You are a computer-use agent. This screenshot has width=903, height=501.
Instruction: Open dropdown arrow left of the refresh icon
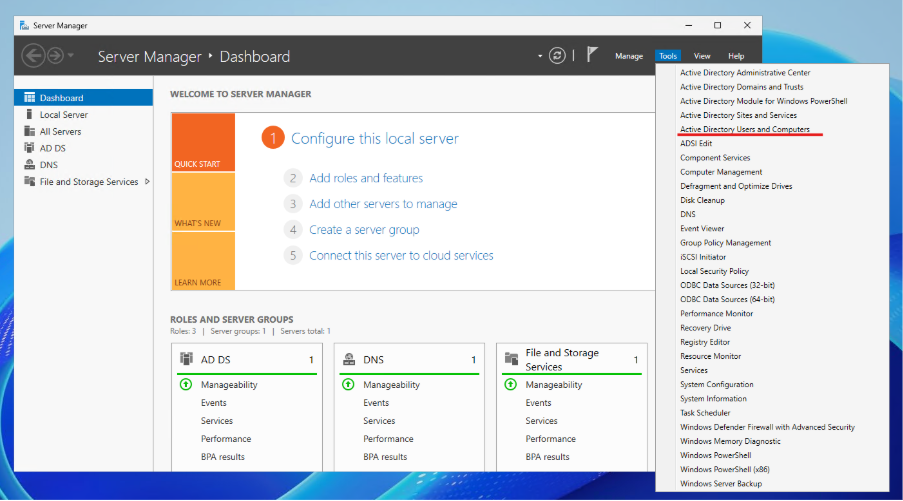(540, 56)
